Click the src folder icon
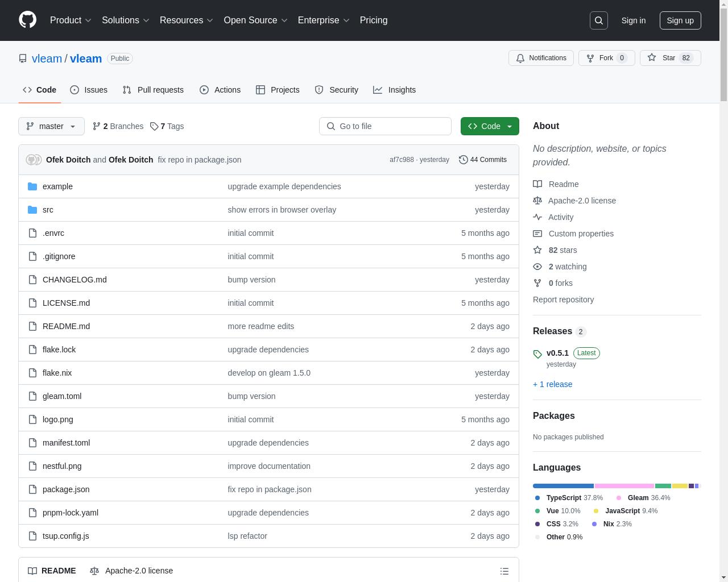This screenshot has height=582, width=728. (32, 210)
